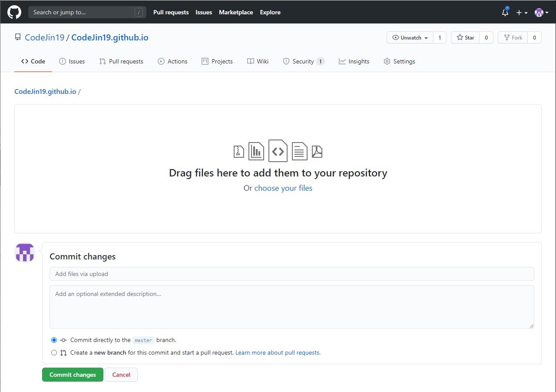
Task: View the stargazers count 0
Action: coord(486,38)
